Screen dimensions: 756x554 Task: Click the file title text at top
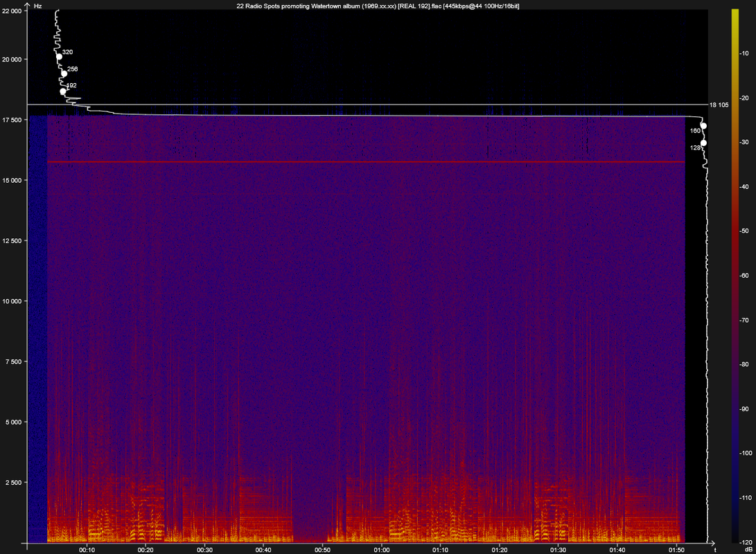coord(378,6)
